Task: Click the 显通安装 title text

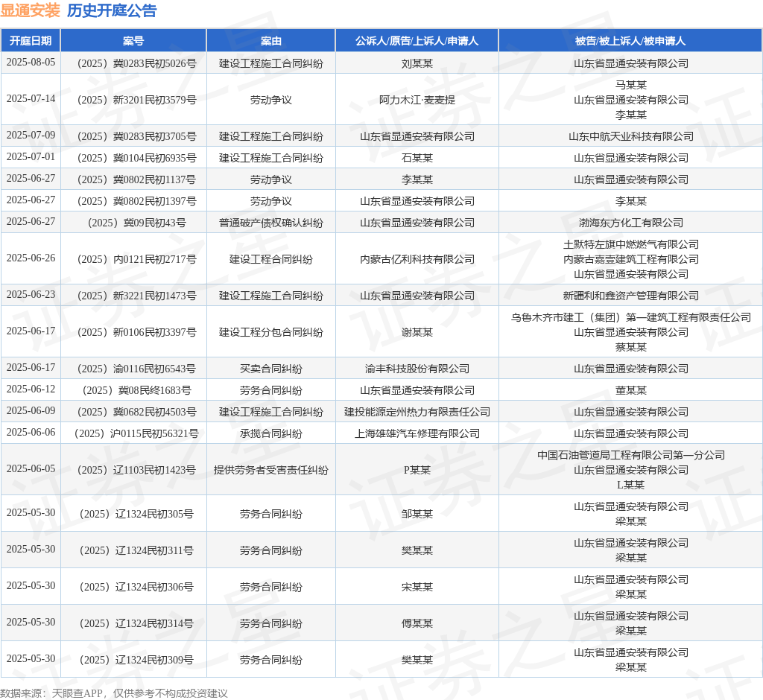Action: 30,10
